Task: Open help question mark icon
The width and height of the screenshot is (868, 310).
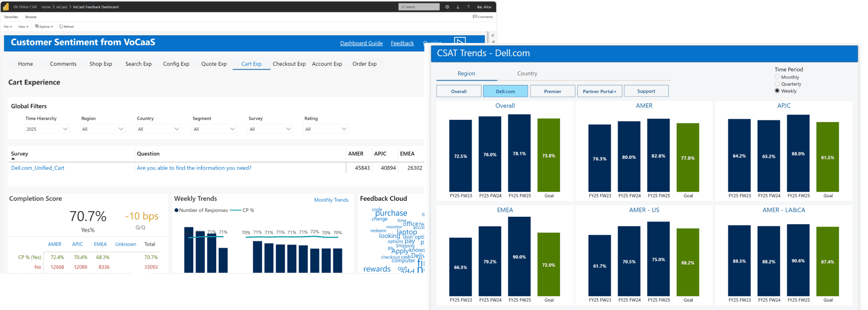Action: pos(468,7)
